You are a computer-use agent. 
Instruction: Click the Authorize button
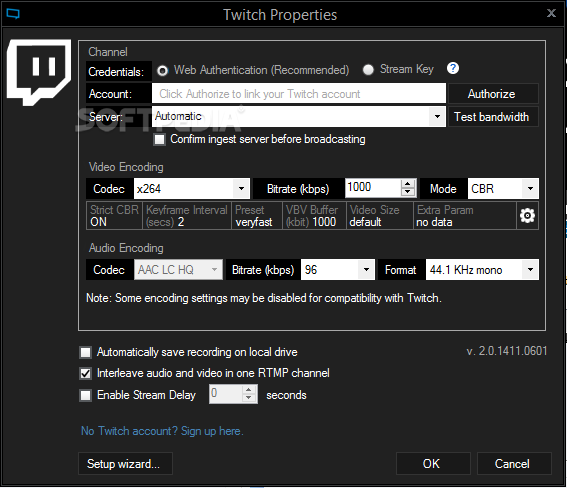pyautogui.click(x=493, y=94)
